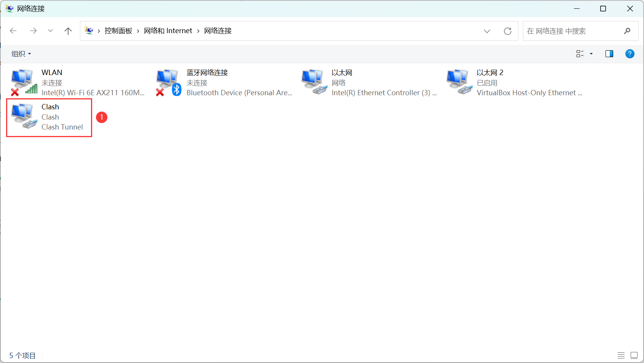Switch to large icons view in status bar
Viewport: 644px width, 363px height.
pos(634,355)
